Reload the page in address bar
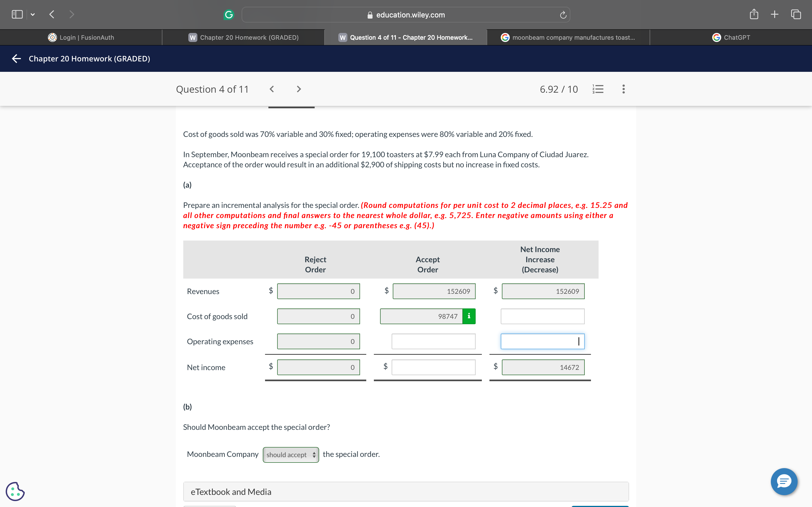The width and height of the screenshot is (812, 507). [x=563, y=15]
